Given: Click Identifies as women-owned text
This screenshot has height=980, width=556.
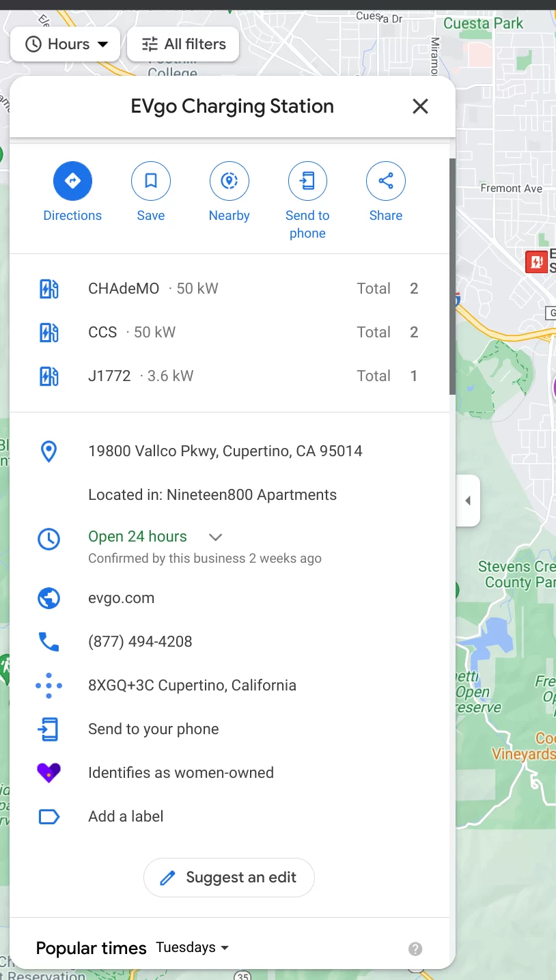Looking at the screenshot, I should [x=181, y=773].
